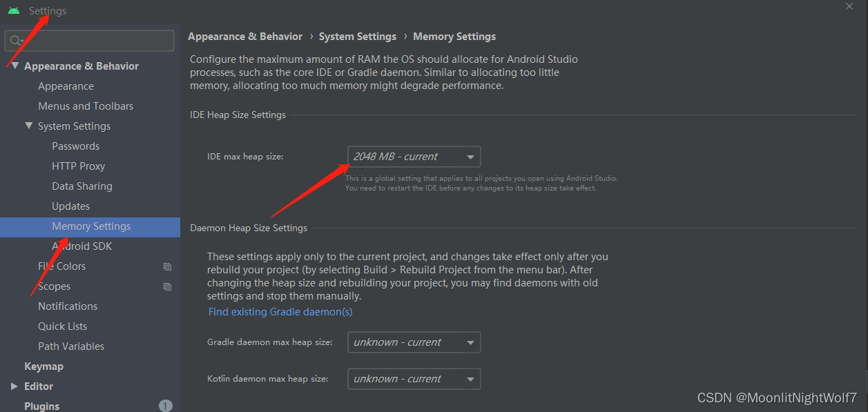Select the Editor settings category

point(39,386)
